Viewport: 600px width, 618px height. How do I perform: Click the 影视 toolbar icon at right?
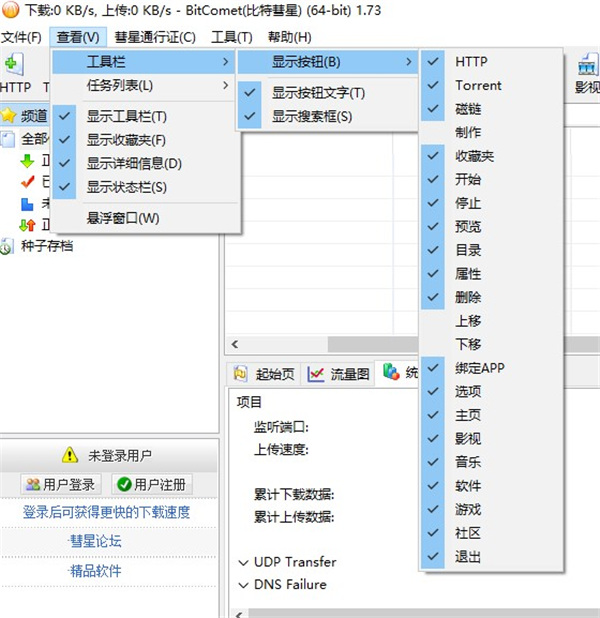coord(588,65)
